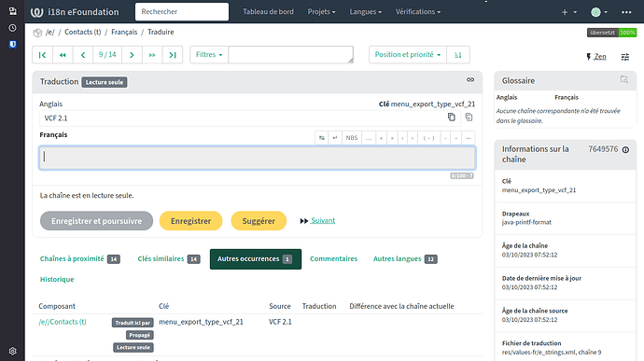The image size is (644, 361).
Task: Insert em dash character button
Action: [x=469, y=138]
